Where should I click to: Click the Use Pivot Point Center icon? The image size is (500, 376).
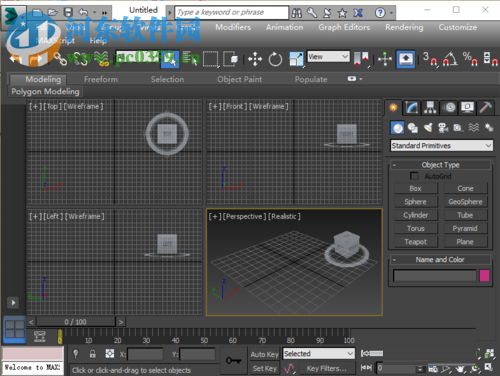(x=361, y=59)
